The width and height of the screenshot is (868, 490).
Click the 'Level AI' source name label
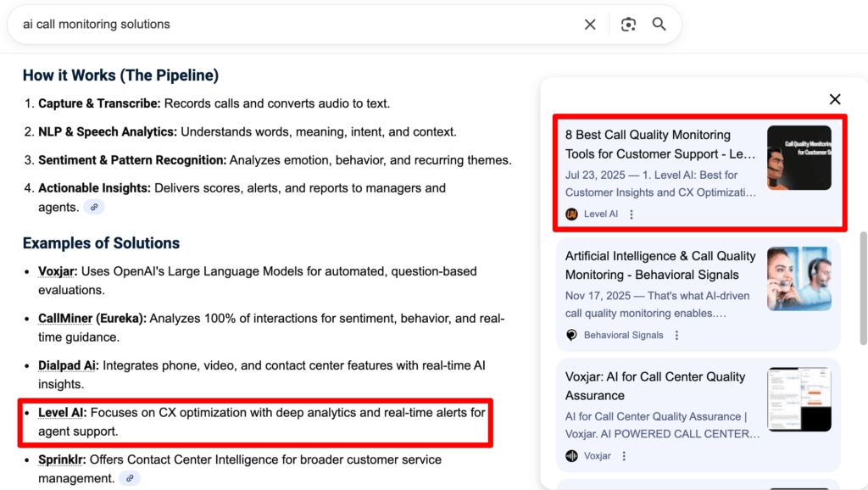point(601,214)
